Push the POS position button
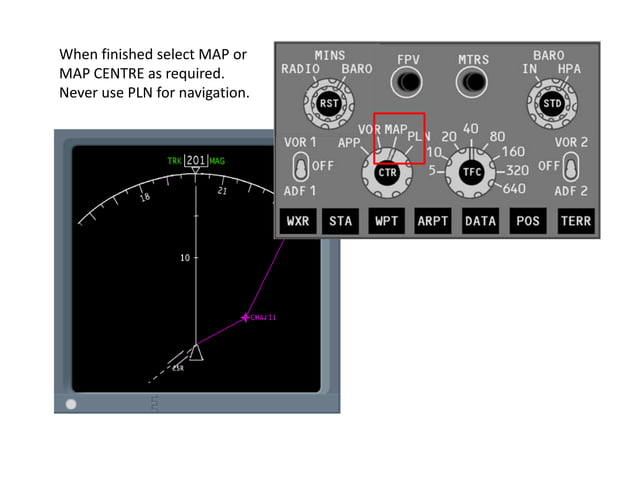Viewport: 638px width, 478px height. coord(528,221)
